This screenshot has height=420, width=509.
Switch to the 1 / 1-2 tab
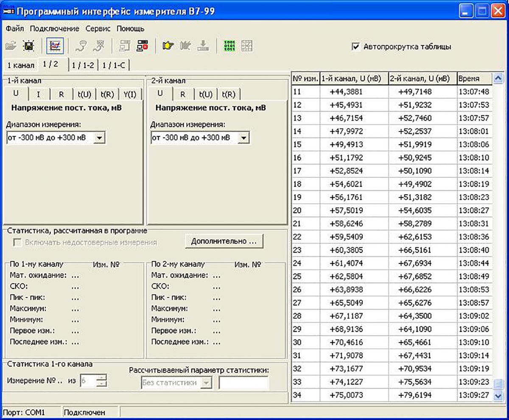point(83,65)
